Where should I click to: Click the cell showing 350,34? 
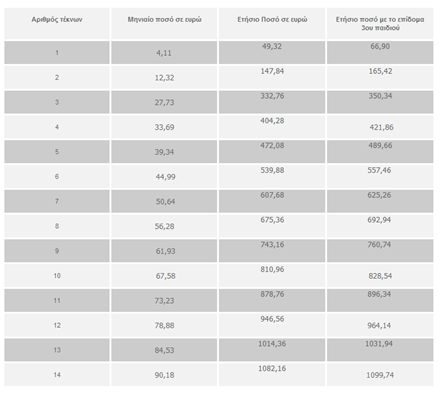[x=380, y=102]
